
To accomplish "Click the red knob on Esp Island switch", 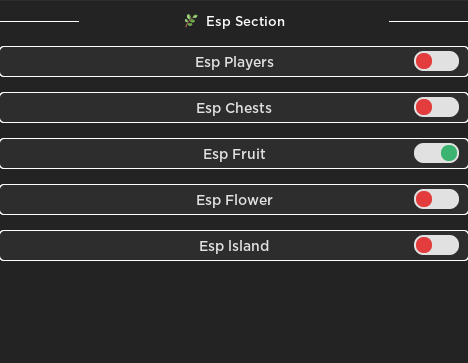I will coord(424,245).
